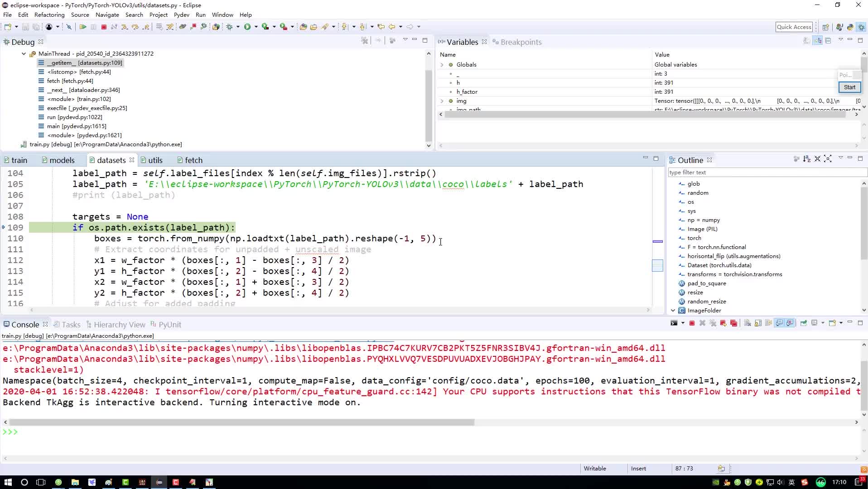Expand the img variable row
Viewport: 868px width, 489px height.
click(x=442, y=101)
